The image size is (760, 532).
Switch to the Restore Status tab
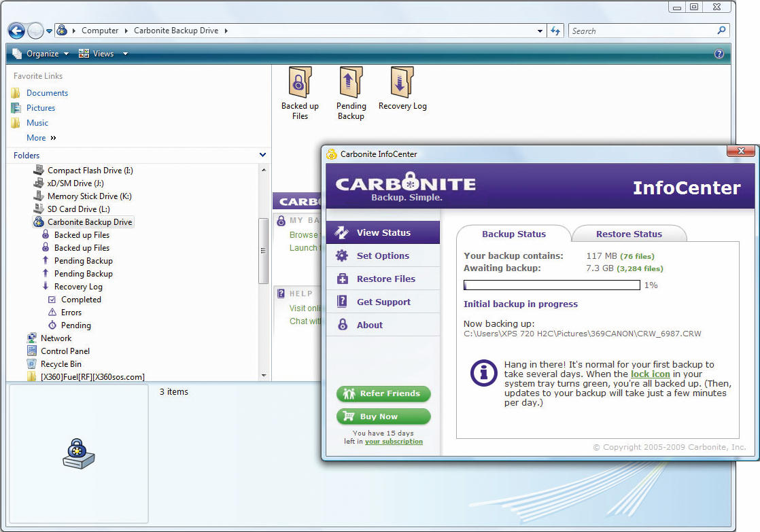pos(629,234)
